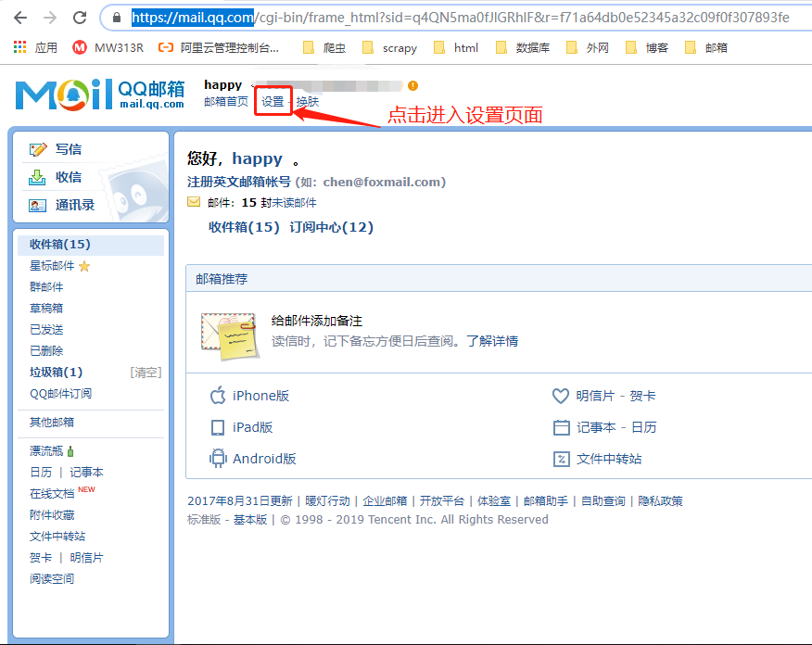The width and height of the screenshot is (812, 645).
Task: Click the QQ邮箱 logo
Action: [x=100, y=95]
